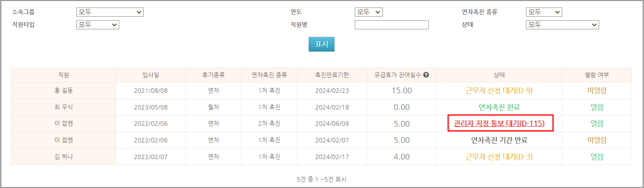Click the 촉진만료기한 column header
644x188 pixels.
(332, 75)
